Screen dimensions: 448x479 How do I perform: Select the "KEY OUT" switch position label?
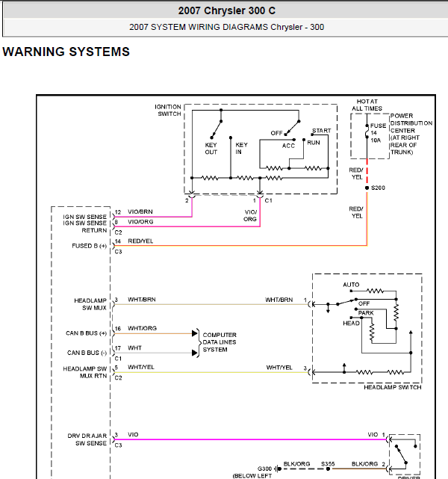[211, 149]
